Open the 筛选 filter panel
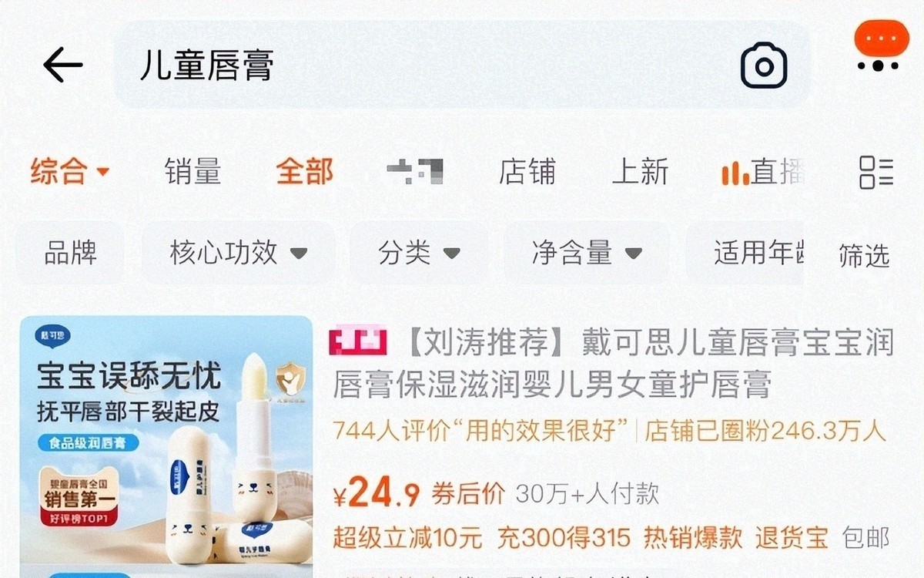The height and width of the screenshot is (578, 924). 864,256
